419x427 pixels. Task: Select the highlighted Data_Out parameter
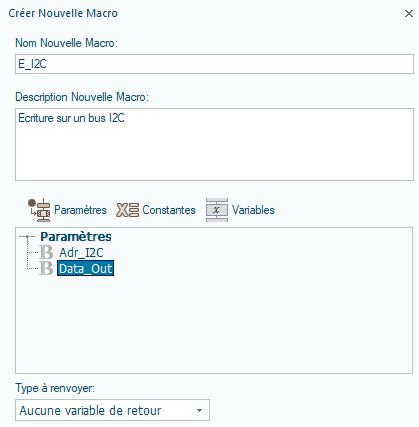(86, 268)
